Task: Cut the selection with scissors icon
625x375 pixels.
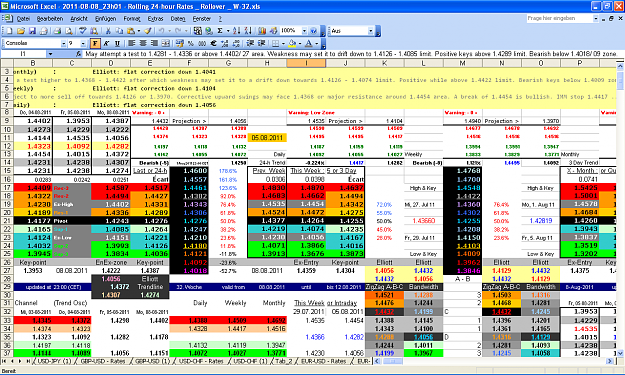Action: (108, 31)
